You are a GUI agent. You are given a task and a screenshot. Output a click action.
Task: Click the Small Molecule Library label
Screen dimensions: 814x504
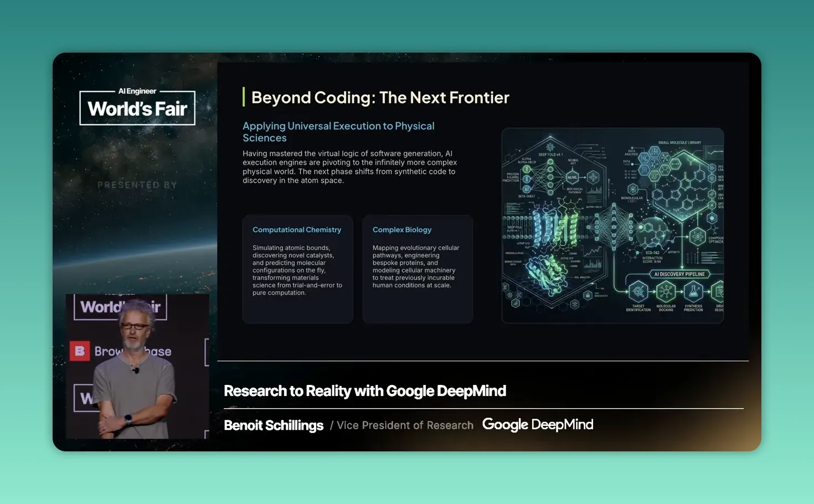pyautogui.click(x=680, y=142)
